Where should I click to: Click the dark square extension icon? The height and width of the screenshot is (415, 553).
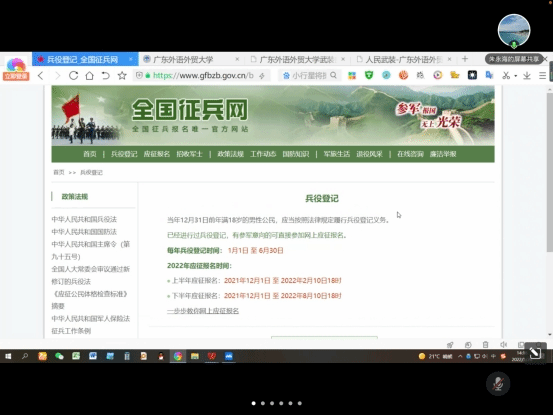tap(472, 75)
